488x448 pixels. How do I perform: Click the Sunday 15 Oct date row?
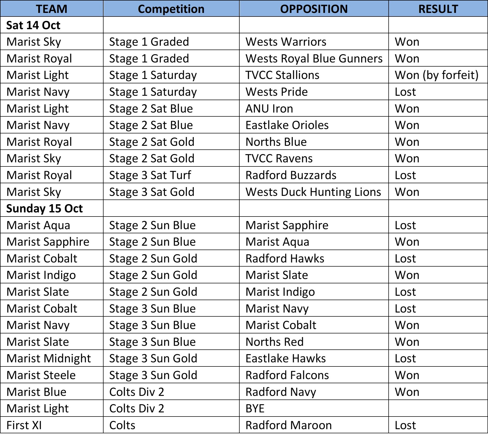click(x=44, y=209)
